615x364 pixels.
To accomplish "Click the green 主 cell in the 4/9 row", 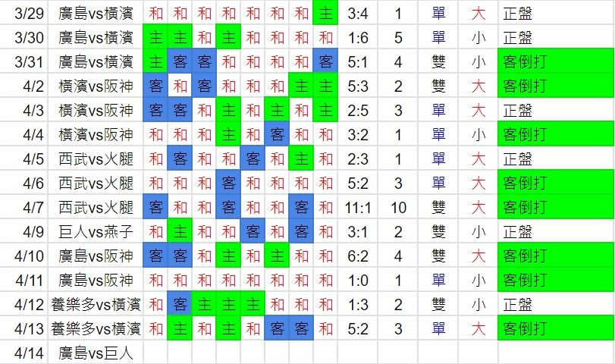I will coord(180,232).
